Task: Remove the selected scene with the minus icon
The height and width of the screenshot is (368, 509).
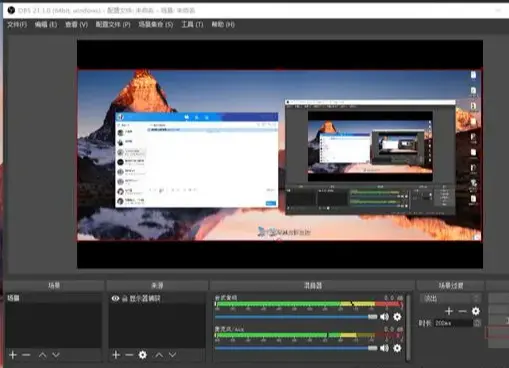Action: (x=26, y=355)
